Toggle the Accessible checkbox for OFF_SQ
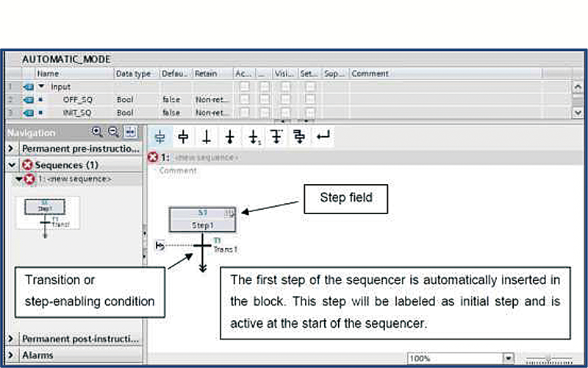This screenshot has height=368, width=588. pyautogui.click(x=243, y=99)
